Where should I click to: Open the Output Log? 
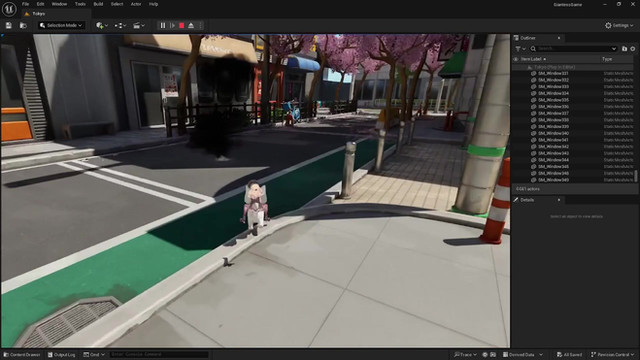point(61,354)
